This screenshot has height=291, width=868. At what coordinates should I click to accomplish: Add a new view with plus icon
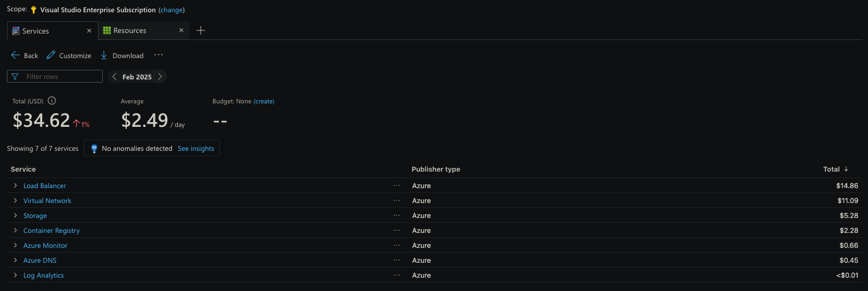(x=201, y=30)
